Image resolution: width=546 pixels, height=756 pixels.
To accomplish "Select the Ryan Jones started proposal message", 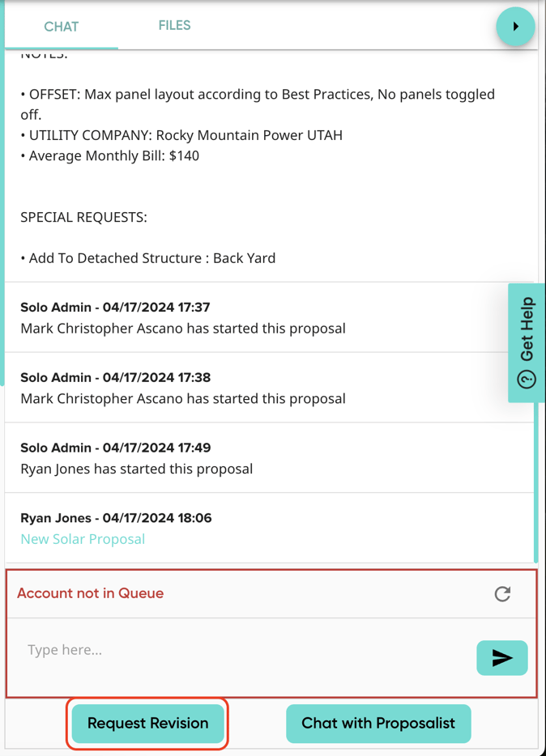I will pyautogui.click(x=136, y=469).
